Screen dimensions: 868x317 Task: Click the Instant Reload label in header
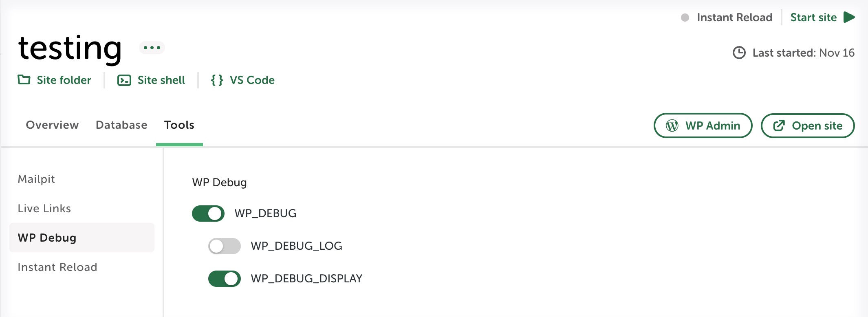coord(734,18)
